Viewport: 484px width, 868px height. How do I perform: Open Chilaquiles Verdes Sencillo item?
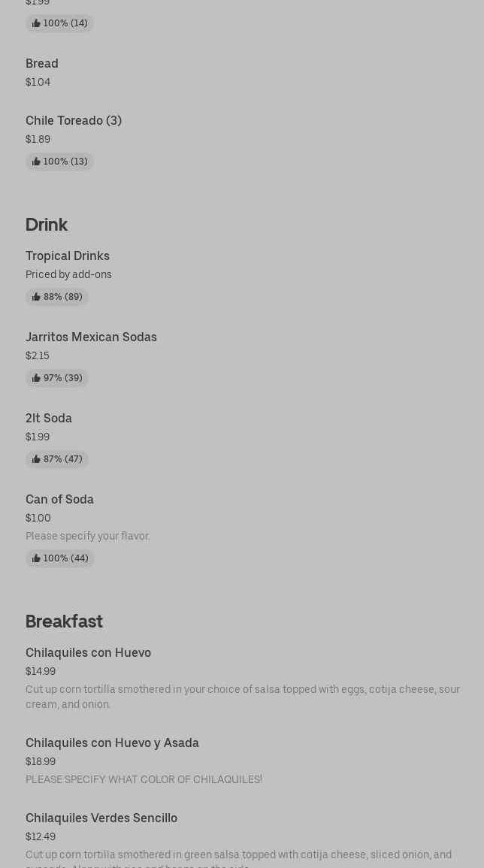pyautogui.click(x=101, y=818)
